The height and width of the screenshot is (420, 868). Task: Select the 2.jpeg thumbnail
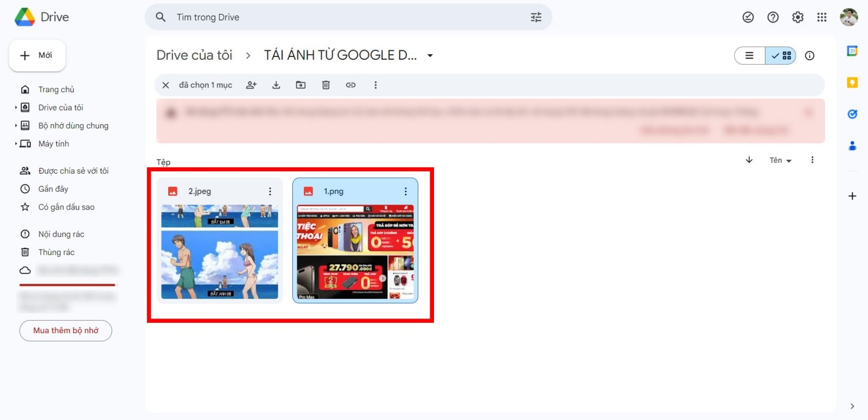point(220,252)
